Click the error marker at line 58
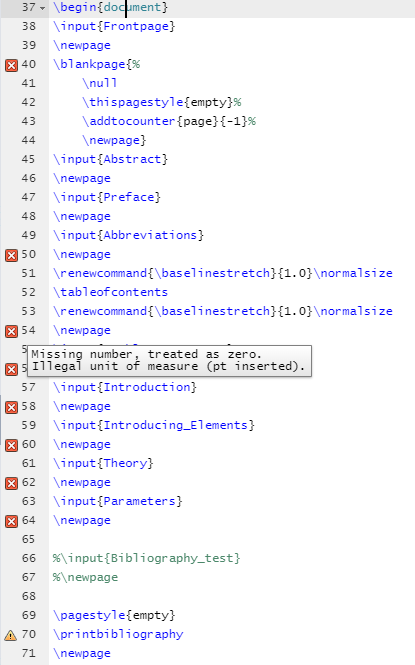Image resolution: width=415 pixels, height=665 pixels. click(11, 407)
